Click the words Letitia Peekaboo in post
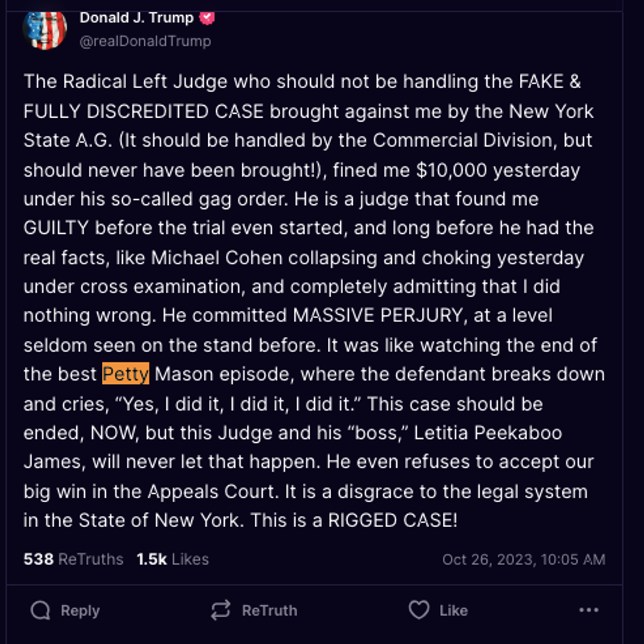Image resolution: width=644 pixels, height=644 pixels. pyautogui.click(x=488, y=433)
